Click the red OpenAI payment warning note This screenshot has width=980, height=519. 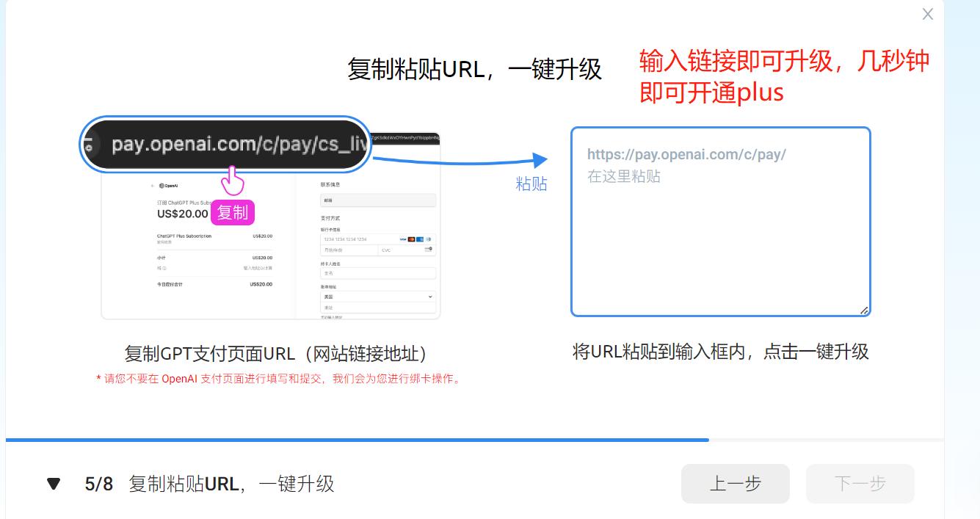(x=279, y=379)
